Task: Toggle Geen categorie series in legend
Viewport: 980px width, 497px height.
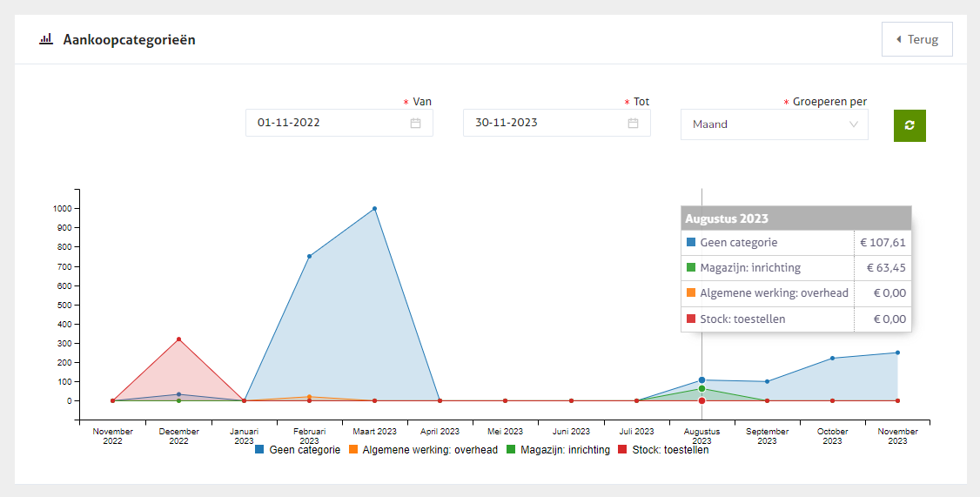Action: [x=298, y=450]
